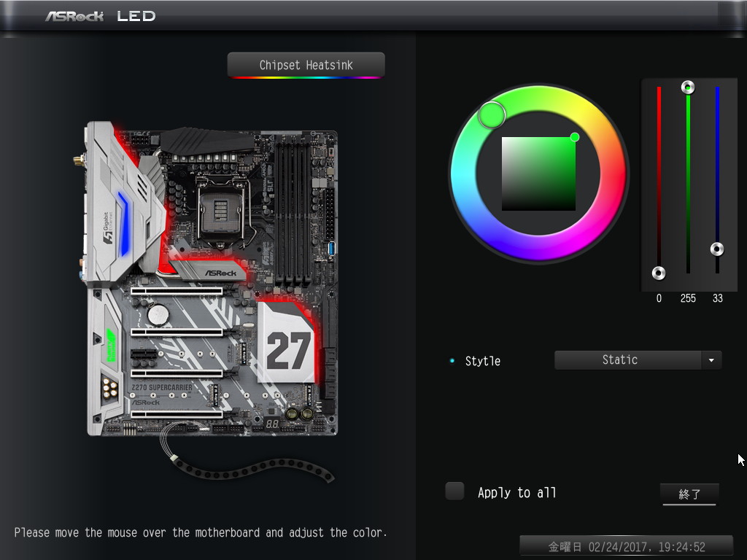This screenshot has height=560, width=747.
Task: Click the Stytle label text
Action: point(483,361)
